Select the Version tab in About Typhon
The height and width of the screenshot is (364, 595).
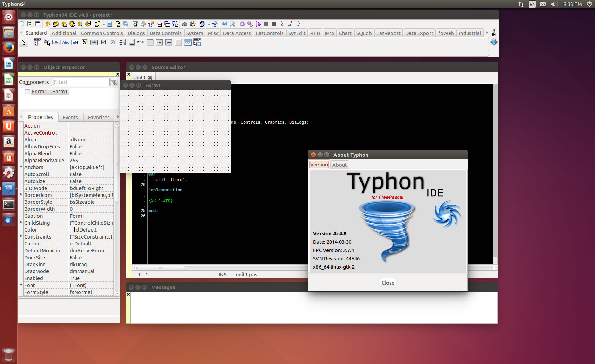[x=319, y=165]
